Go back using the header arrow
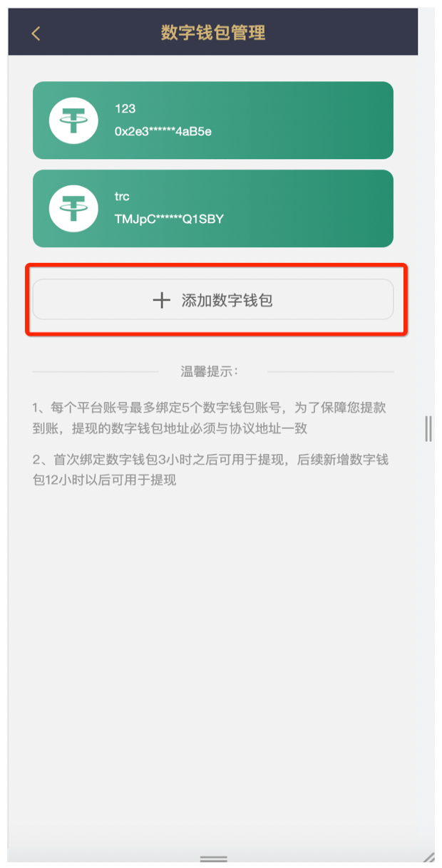This screenshot has width=442, height=868. tap(36, 33)
